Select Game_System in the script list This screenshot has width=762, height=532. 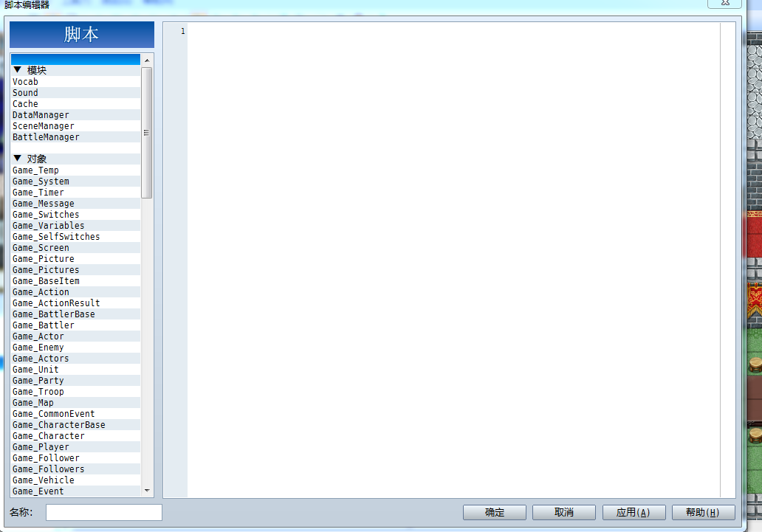click(x=75, y=182)
